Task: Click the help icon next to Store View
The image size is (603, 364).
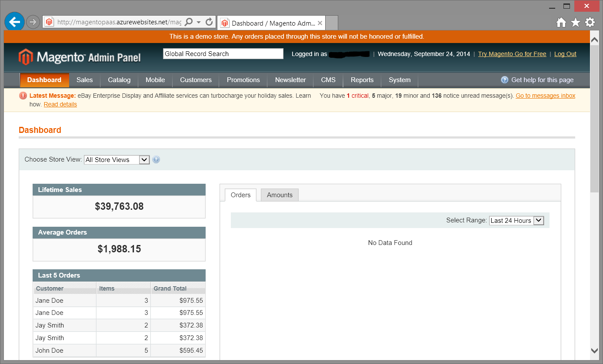Action: pos(157,159)
